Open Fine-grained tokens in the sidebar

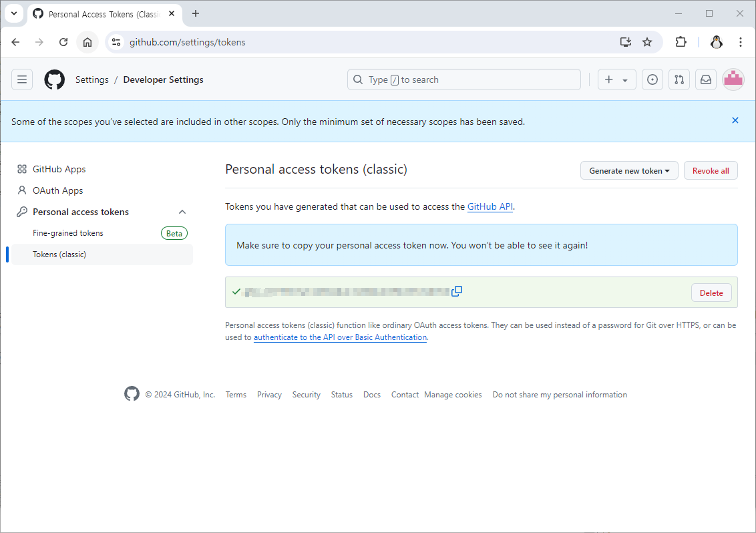[68, 233]
